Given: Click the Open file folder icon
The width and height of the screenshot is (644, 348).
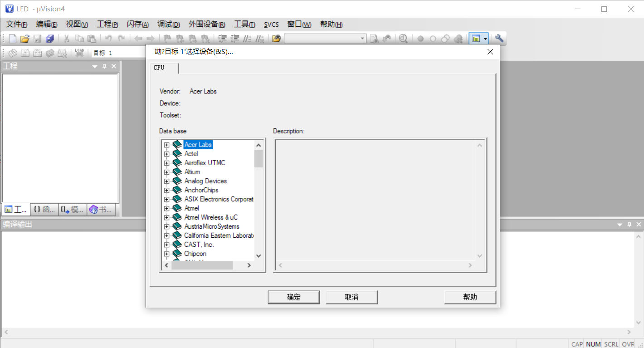Looking at the screenshot, I should (25, 39).
